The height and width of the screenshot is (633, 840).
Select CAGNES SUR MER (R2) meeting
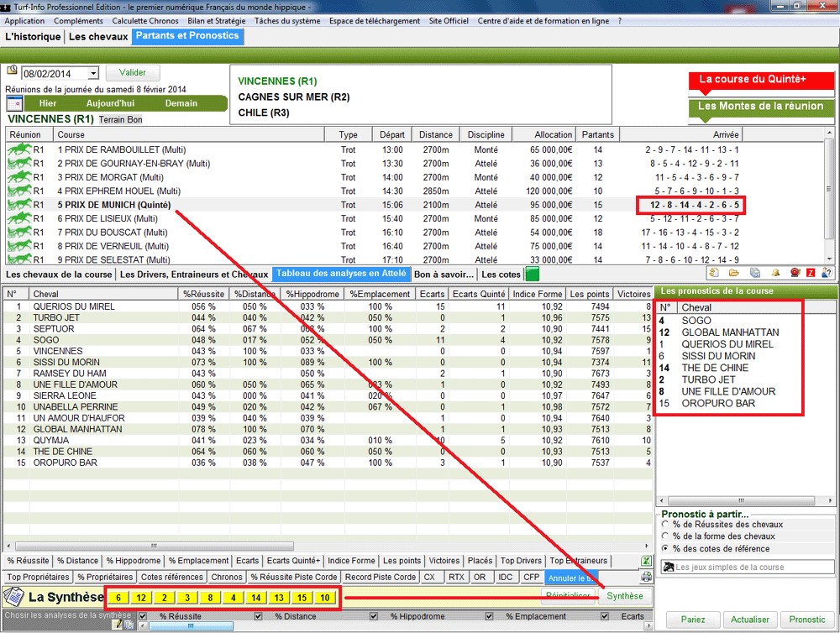(293, 97)
